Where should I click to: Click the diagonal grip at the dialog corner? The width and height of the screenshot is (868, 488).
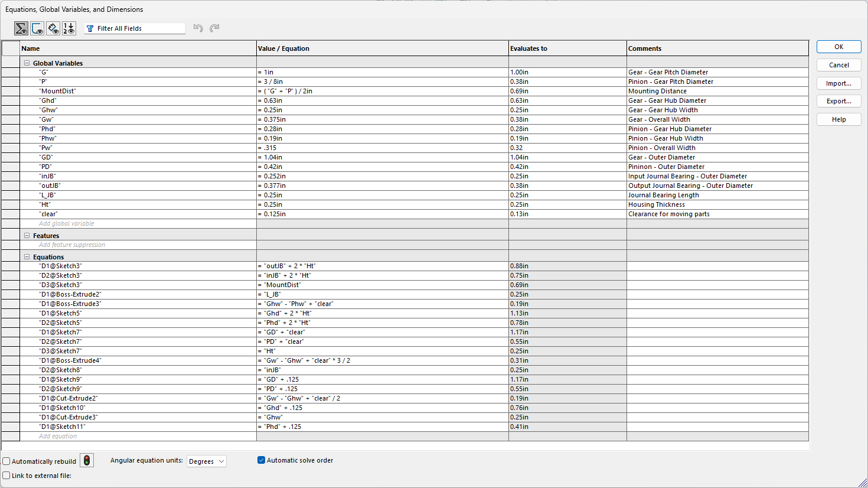[x=863, y=483]
